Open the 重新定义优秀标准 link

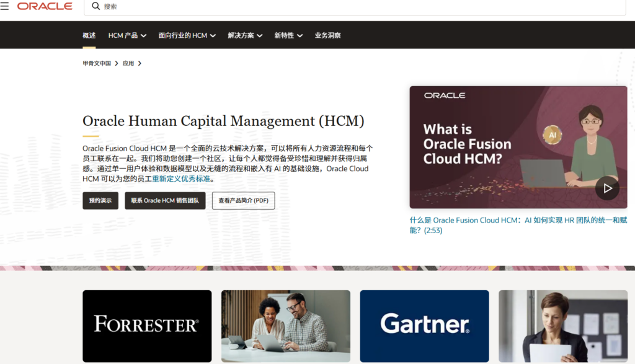tap(181, 179)
